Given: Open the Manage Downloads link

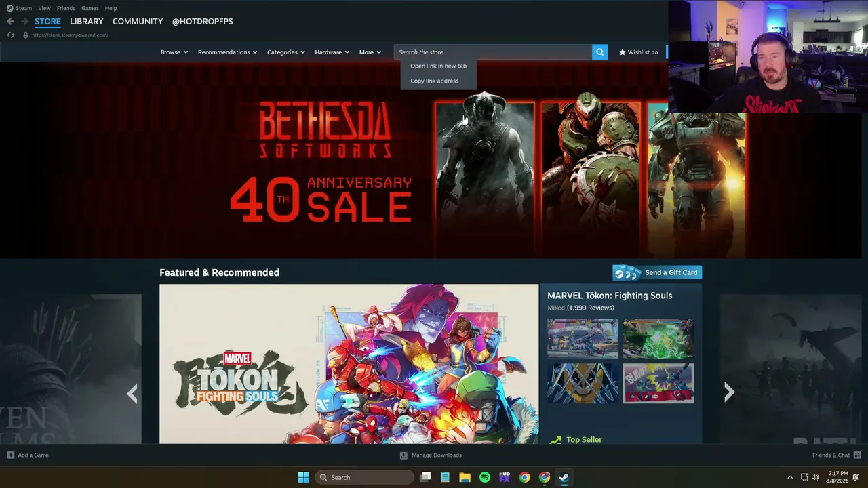Looking at the screenshot, I should 437,455.
